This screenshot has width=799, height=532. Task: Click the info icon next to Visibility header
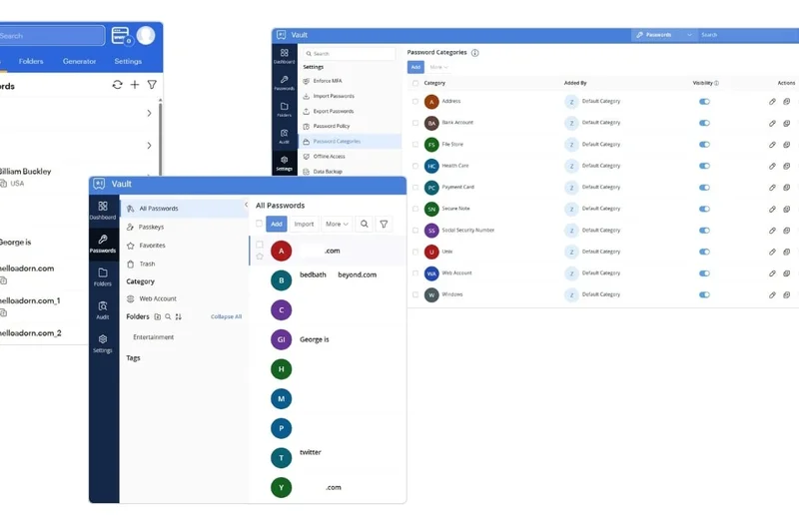point(716,83)
